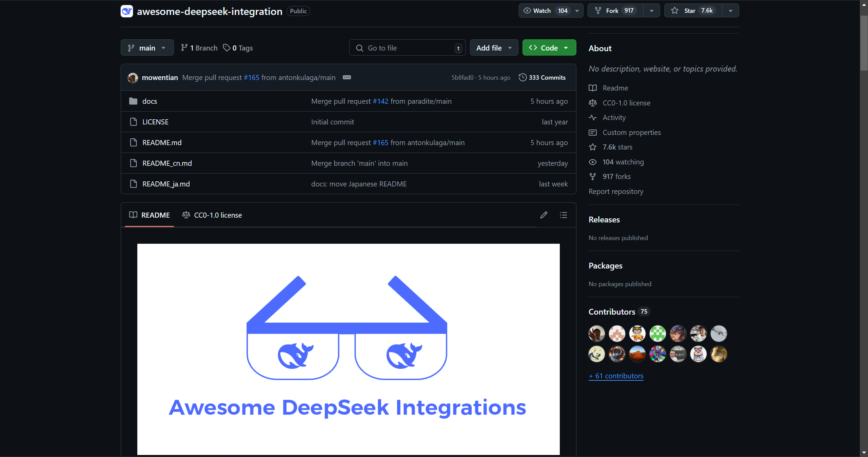
Task: Click mowentian's commit author avatar
Action: click(133, 78)
